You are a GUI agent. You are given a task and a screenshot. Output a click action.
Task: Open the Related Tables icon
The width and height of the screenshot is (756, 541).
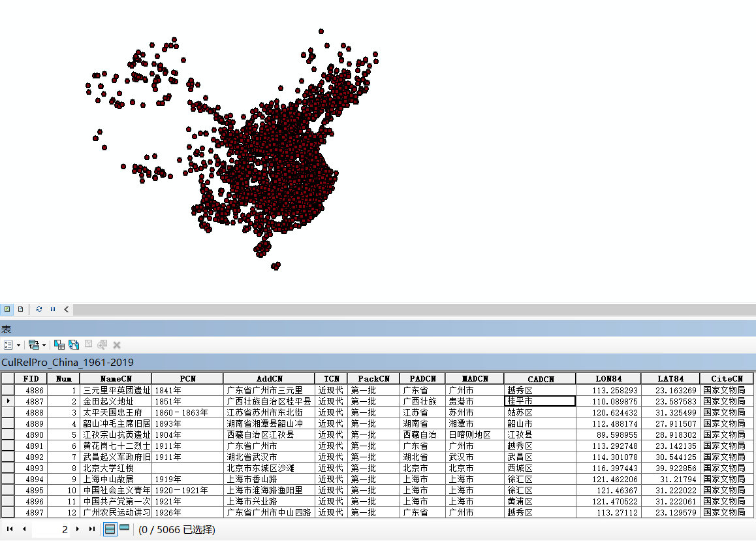34,345
